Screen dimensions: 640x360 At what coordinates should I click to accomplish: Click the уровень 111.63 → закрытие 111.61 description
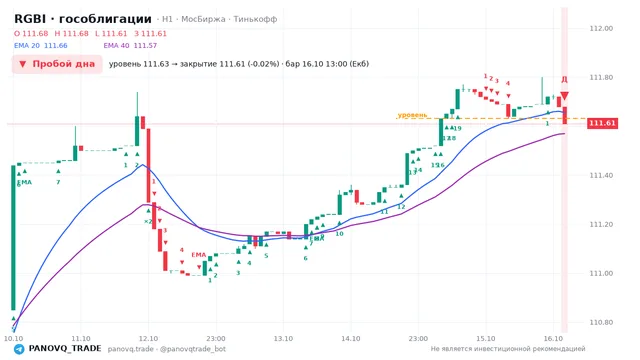point(239,64)
